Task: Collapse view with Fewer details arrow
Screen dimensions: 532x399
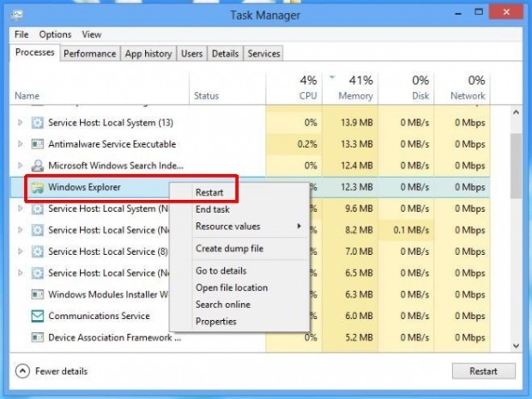Action: [x=22, y=371]
